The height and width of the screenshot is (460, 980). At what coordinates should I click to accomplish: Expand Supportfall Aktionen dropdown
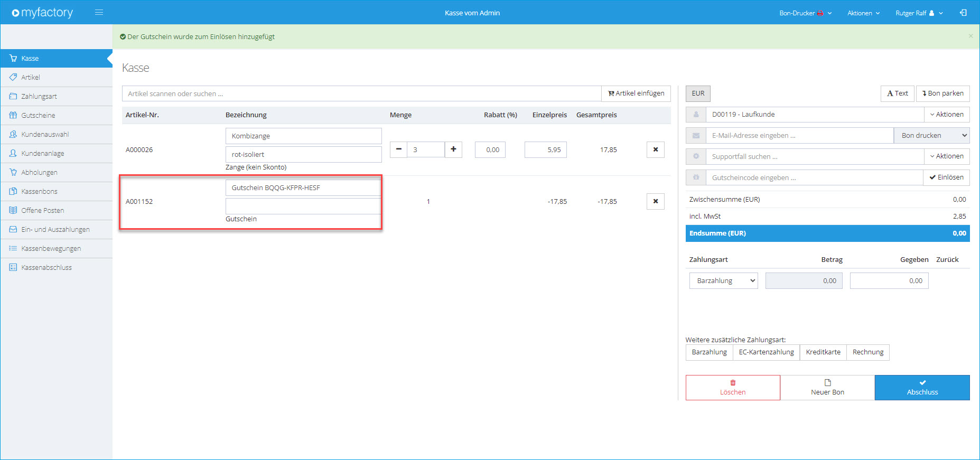point(947,156)
